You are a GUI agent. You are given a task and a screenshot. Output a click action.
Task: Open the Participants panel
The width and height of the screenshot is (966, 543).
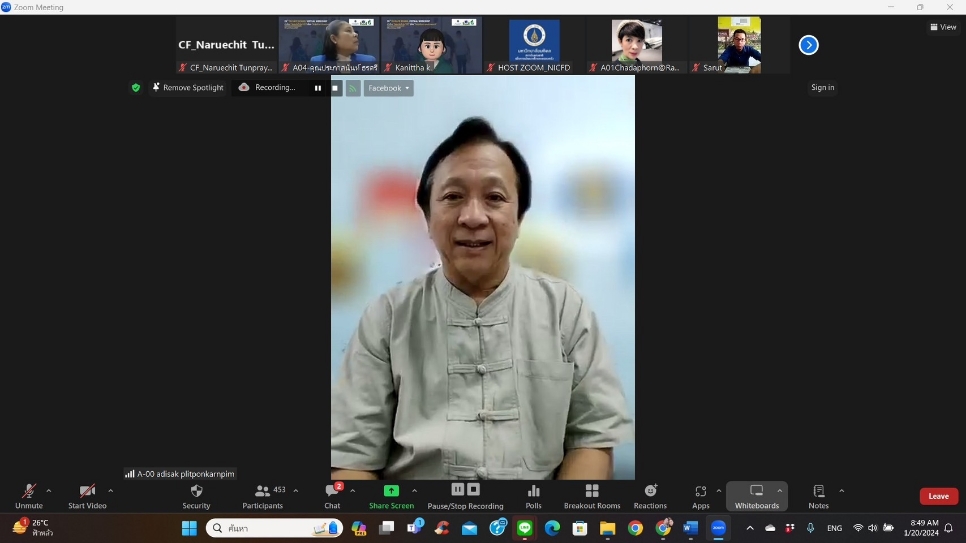(x=262, y=496)
